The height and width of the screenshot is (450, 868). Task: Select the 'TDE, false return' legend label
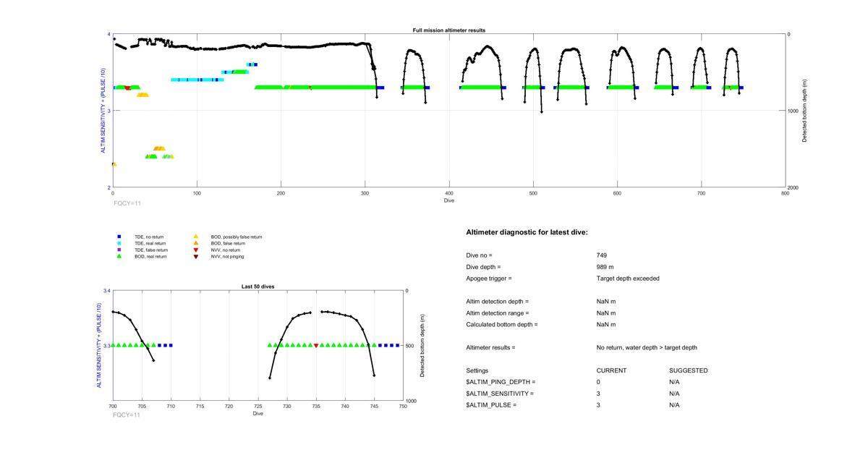click(151, 250)
